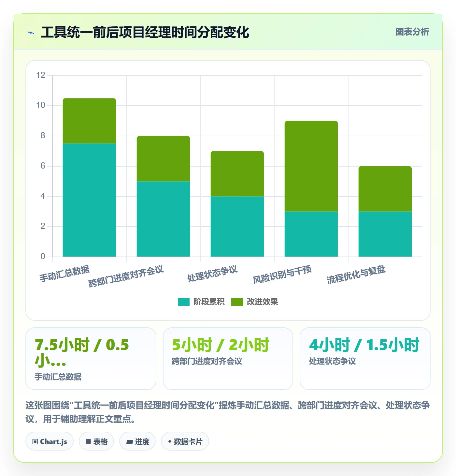
Task: Click the chart title 工具统一前后项目经理时间分配变化
Action: click(x=145, y=32)
